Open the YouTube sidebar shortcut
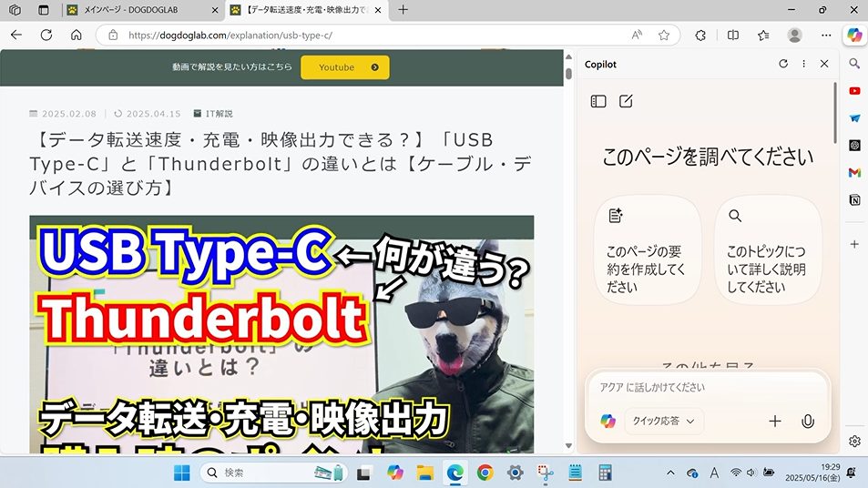The width and height of the screenshot is (868, 488). (854, 91)
